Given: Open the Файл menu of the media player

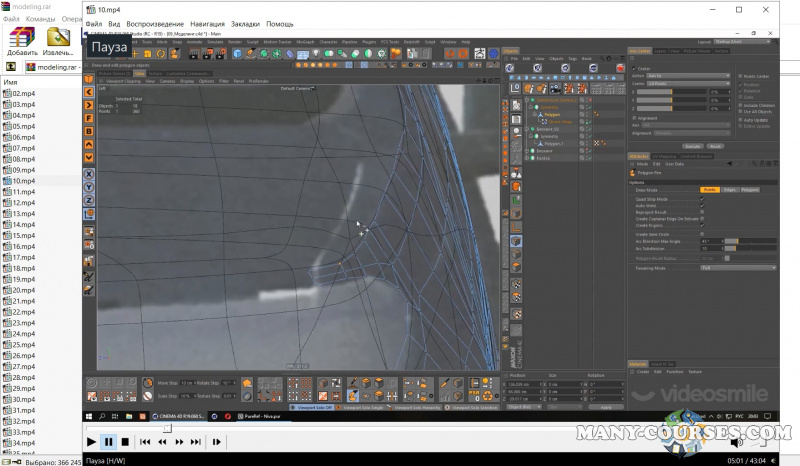Looking at the screenshot, I should pyautogui.click(x=93, y=23).
